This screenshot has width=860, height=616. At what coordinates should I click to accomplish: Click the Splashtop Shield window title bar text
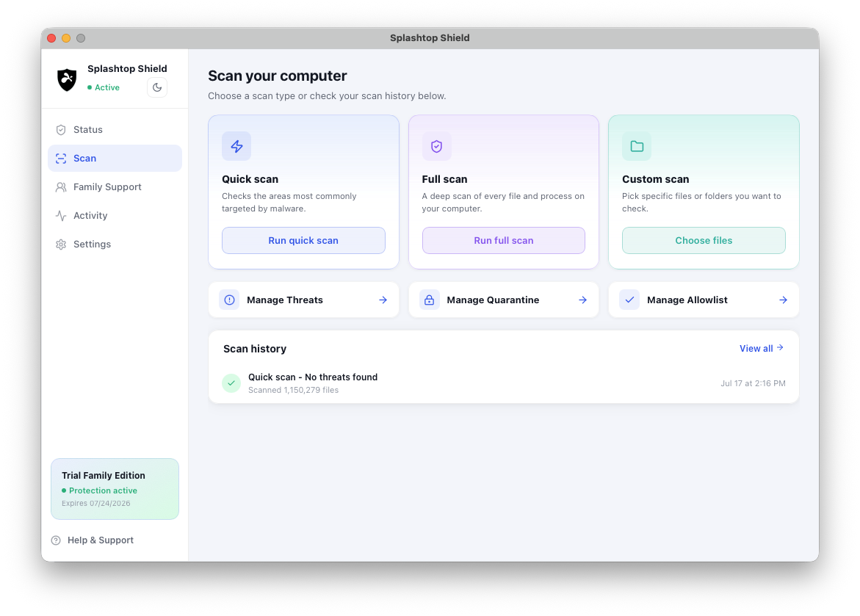point(430,38)
